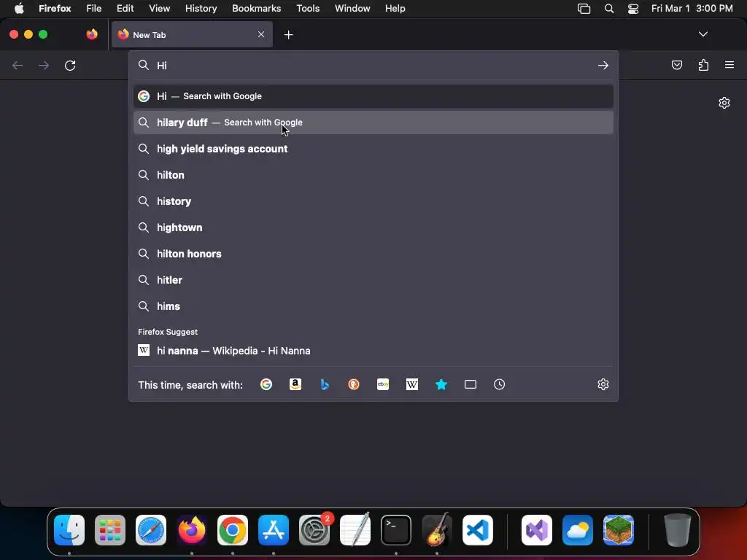Screen dimensions: 747x560
Task: Open Terminal from the Dock
Action: (396, 529)
